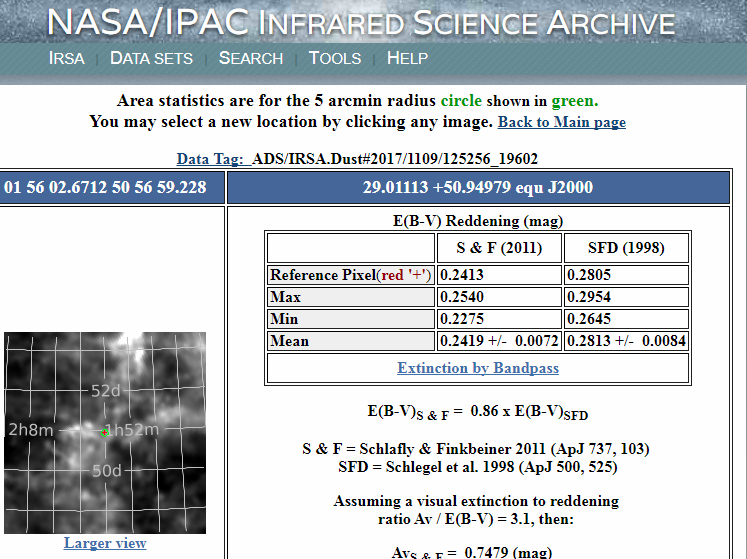The image size is (747, 559).
Task: Click the 0.86 x E(B-V) SFD formula
Action: coord(478,412)
